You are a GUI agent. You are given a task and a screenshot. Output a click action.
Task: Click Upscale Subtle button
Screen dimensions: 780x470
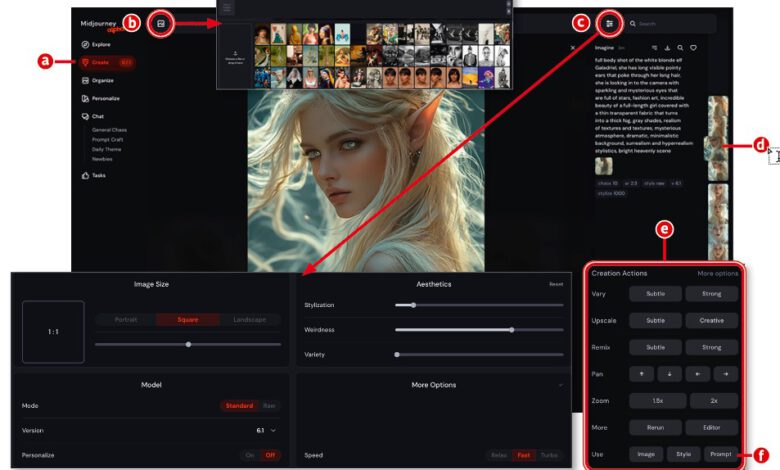pyautogui.click(x=655, y=321)
